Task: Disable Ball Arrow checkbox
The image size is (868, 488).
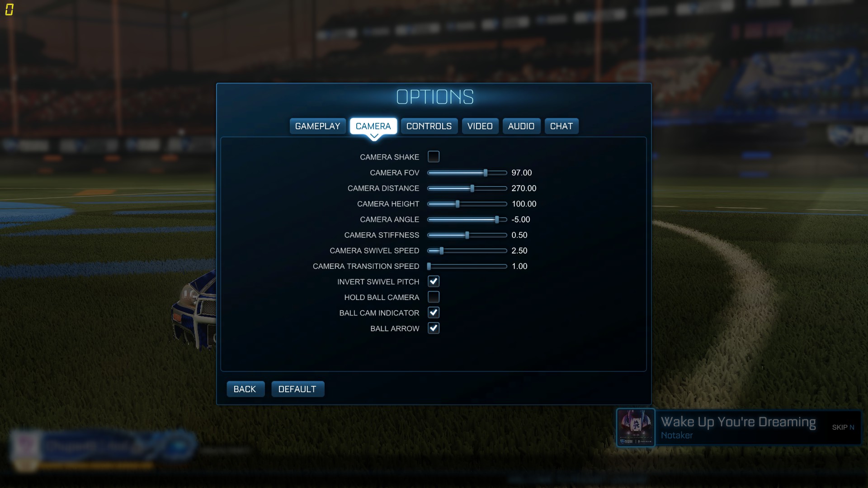Action: 434,328
